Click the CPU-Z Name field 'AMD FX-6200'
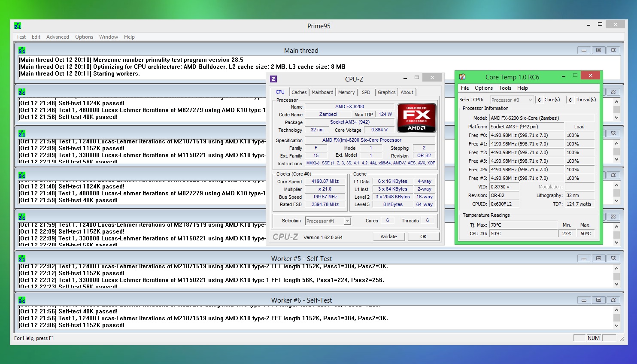 tap(349, 106)
